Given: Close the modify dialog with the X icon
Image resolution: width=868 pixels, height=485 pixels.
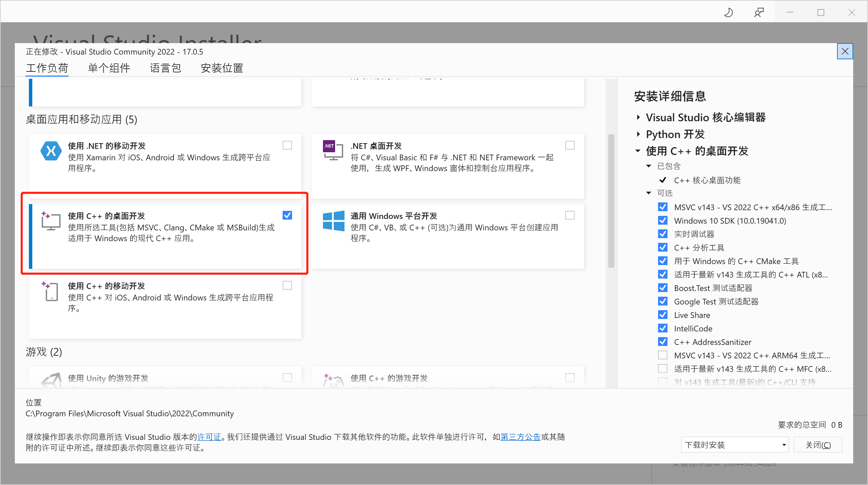Looking at the screenshot, I should coord(845,51).
